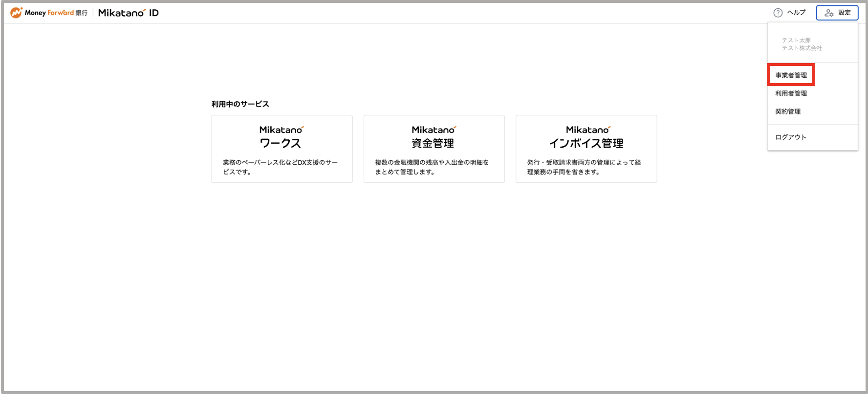Open the ヘルプ help link
The image size is (868, 394).
tap(790, 13)
